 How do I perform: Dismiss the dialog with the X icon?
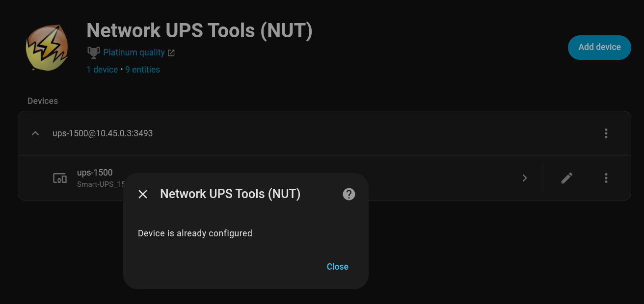(x=143, y=194)
